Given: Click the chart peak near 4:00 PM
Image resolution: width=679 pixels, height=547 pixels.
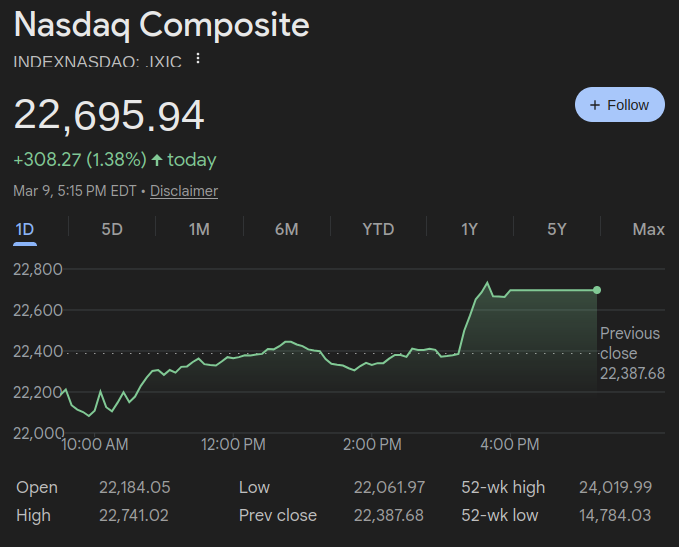Looking at the screenshot, I should point(487,284).
